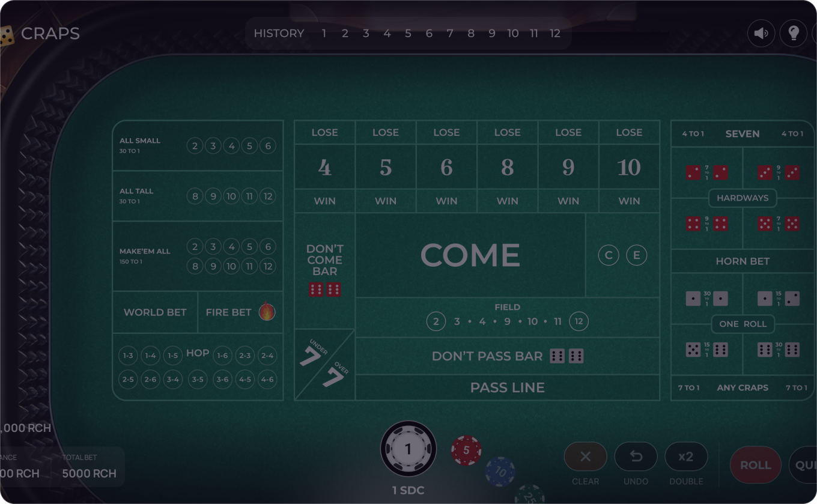Bet on ALL SMALL 30 to 1

(198, 145)
